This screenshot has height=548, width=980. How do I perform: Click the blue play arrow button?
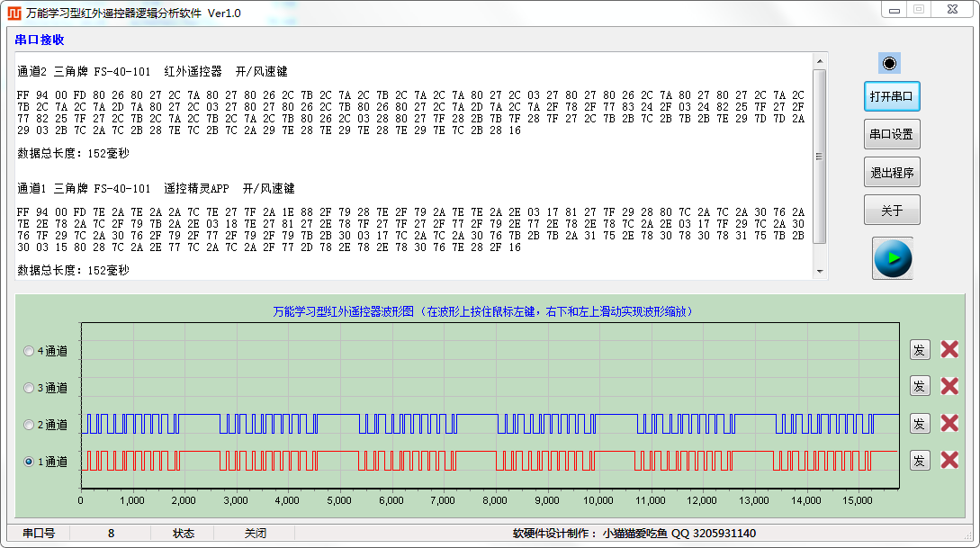[x=893, y=258]
